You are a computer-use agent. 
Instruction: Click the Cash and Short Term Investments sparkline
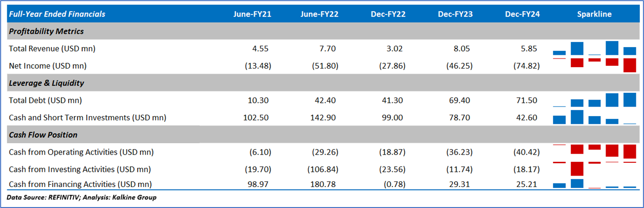click(x=594, y=117)
